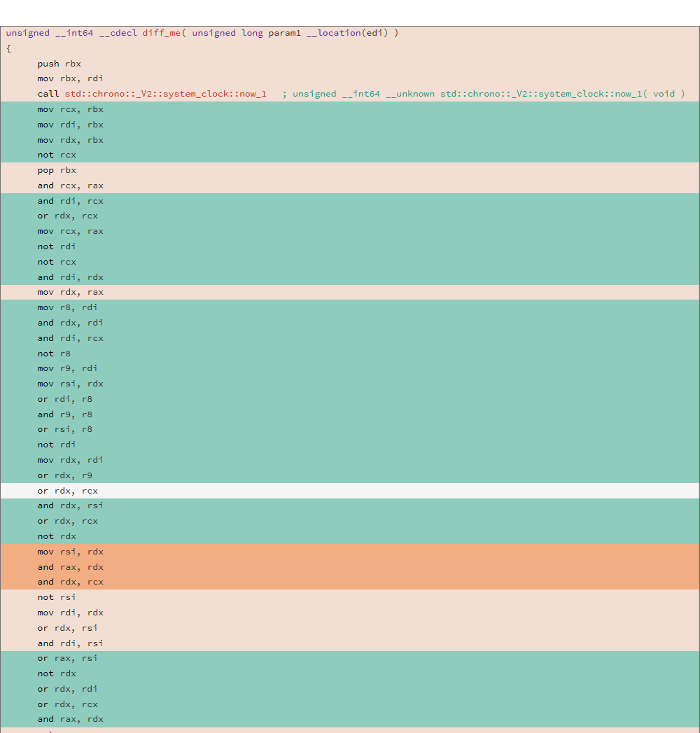This screenshot has width=700, height=733.
Task: Click the unsigned __int64 return type text
Action: tap(48, 32)
